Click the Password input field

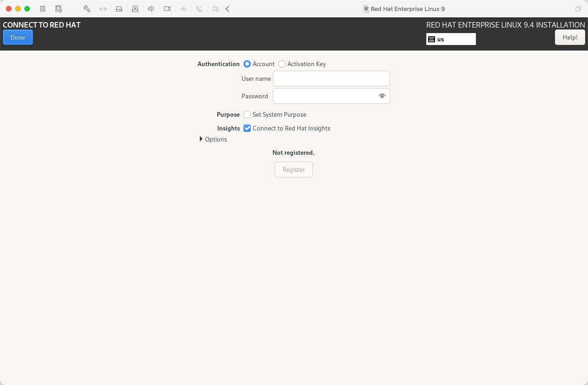click(326, 96)
